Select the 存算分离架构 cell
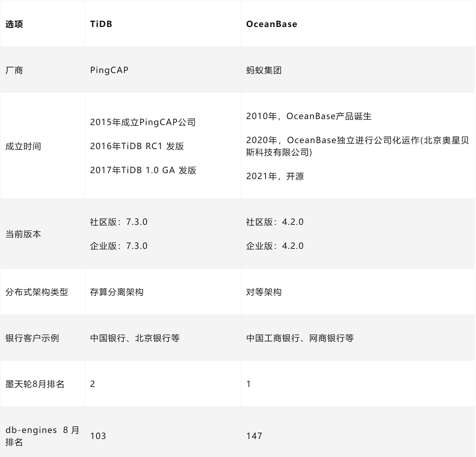The width and height of the screenshot is (476, 457). pos(117,292)
